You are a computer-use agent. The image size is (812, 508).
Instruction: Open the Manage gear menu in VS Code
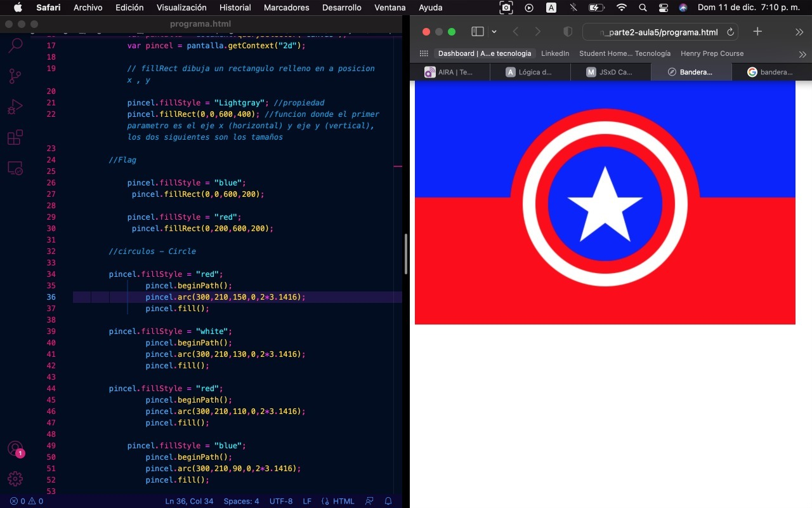click(15, 479)
